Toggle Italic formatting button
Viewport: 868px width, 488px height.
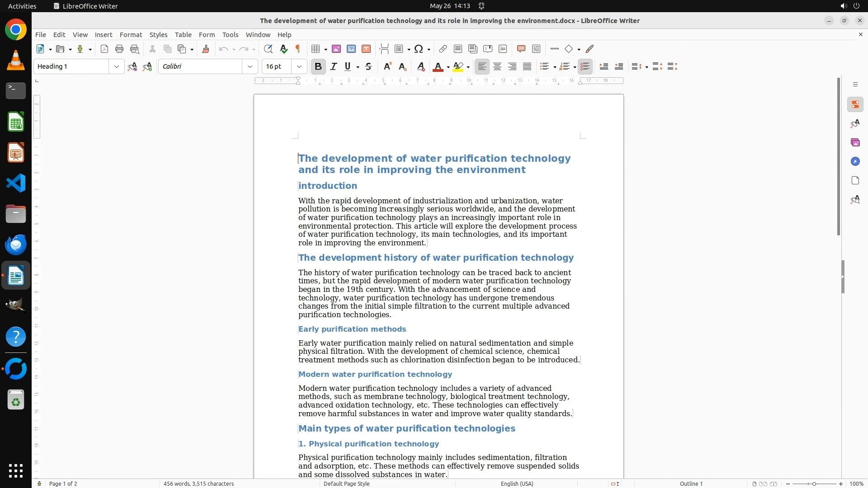click(333, 66)
